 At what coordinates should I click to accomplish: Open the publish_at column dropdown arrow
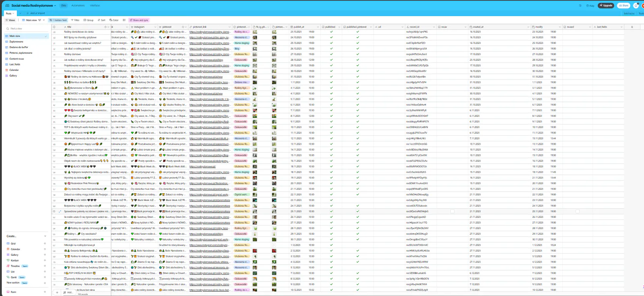click(x=318, y=27)
